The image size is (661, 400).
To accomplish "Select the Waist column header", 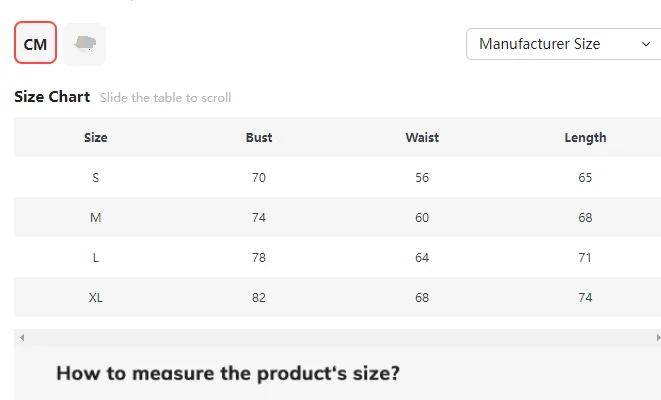I will coord(422,137).
